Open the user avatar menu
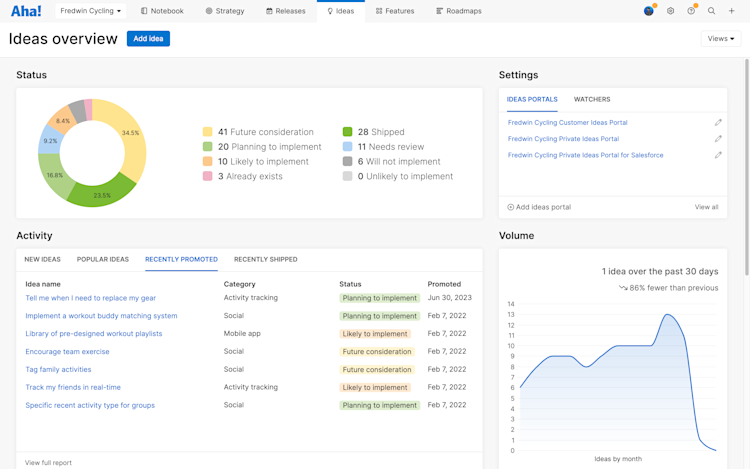Image resolution: width=750 pixels, height=469 pixels. [649, 11]
